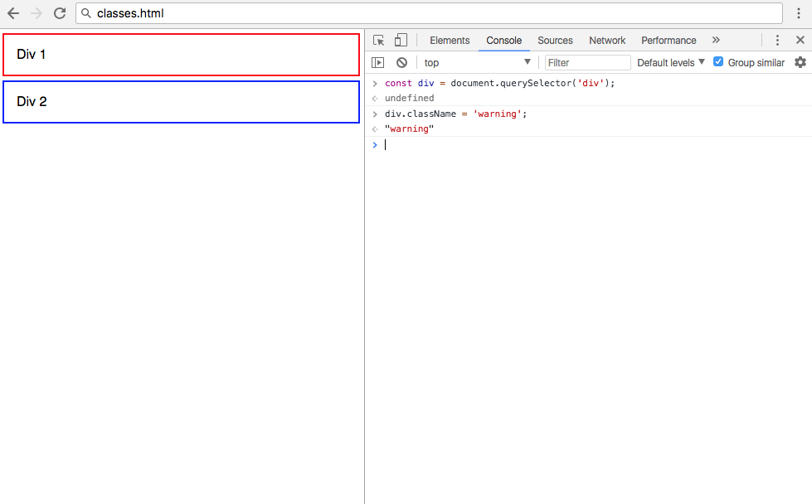Switch to the Elements tab
This screenshot has width=812, height=504.
point(450,40)
